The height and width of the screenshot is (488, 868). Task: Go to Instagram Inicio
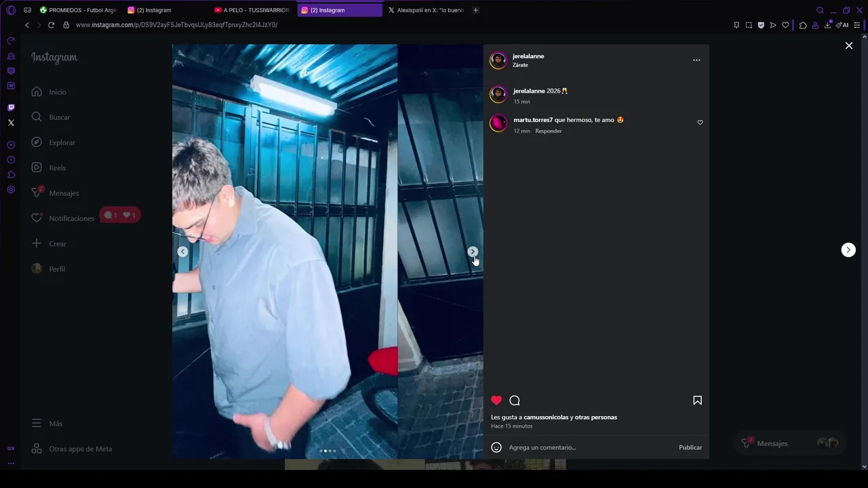[x=49, y=91]
